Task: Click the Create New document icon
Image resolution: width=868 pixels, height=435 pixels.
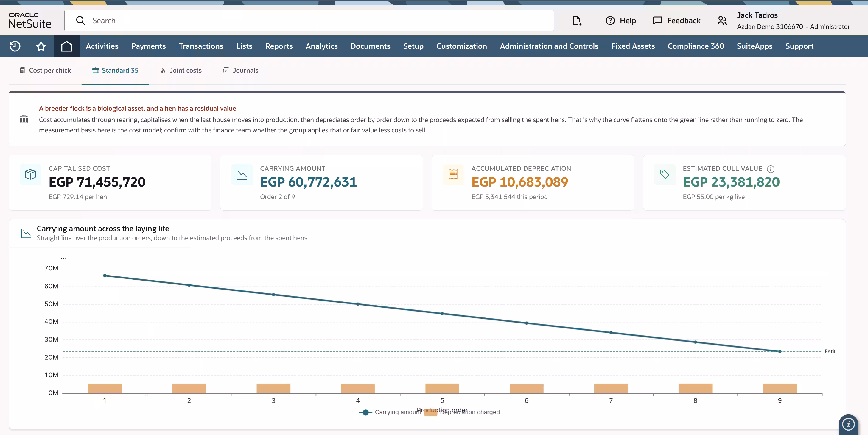Action: pyautogui.click(x=577, y=21)
